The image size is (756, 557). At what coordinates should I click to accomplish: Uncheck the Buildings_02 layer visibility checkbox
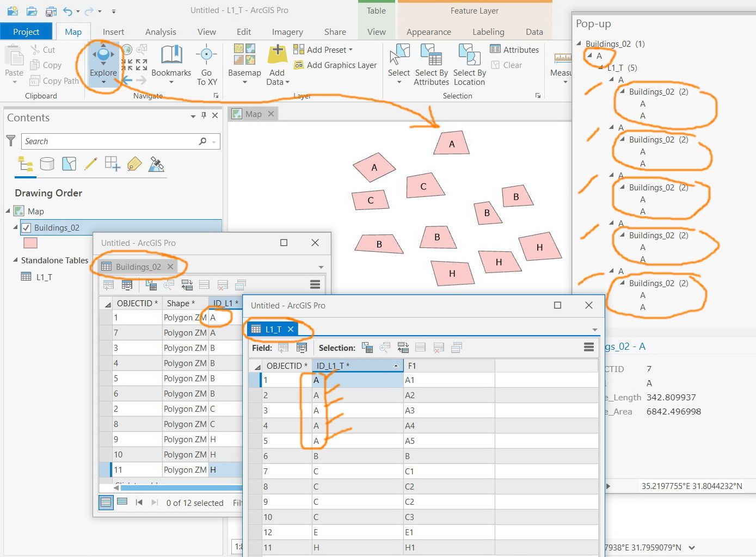click(x=26, y=228)
